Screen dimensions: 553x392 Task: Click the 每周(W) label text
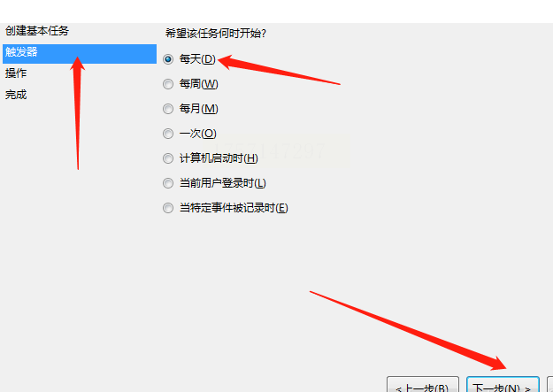coord(198,84)
